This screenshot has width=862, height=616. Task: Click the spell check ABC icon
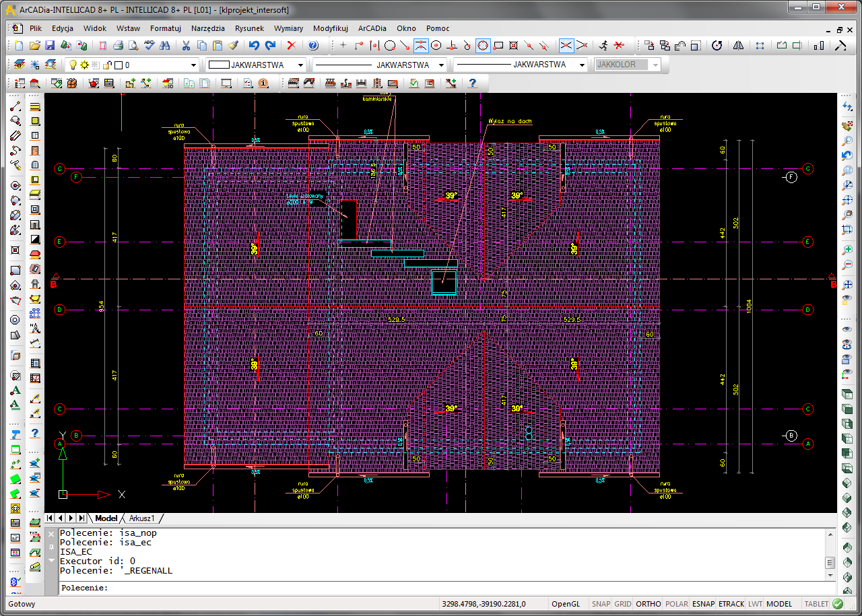tap(149, 46)
